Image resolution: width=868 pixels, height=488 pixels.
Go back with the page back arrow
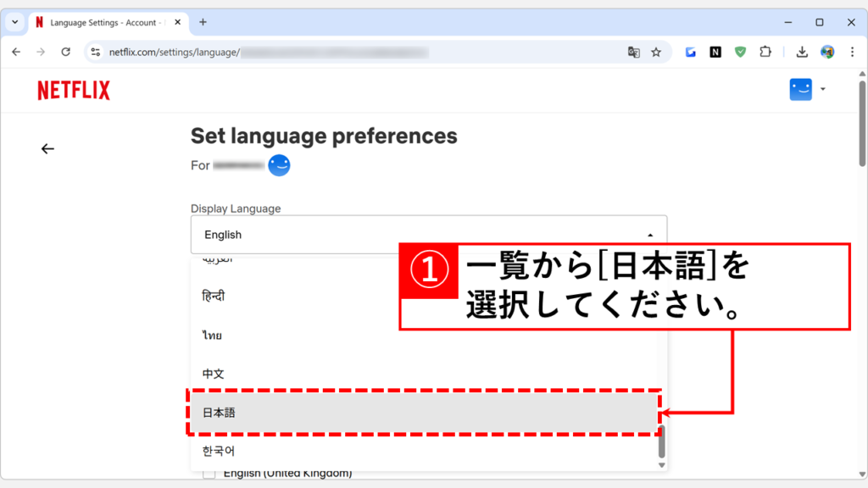pos(47,149)
